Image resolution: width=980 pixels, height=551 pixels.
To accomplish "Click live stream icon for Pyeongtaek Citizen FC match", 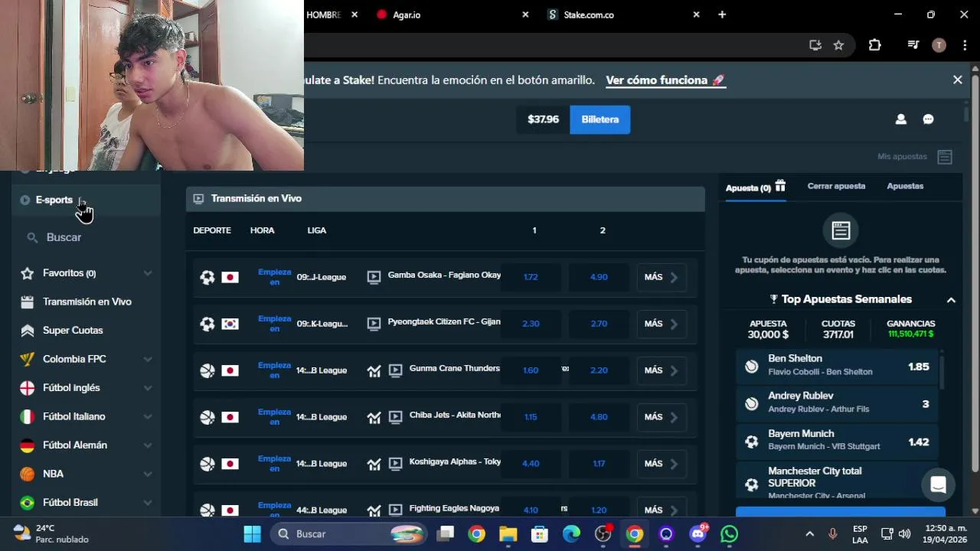I will 374,324.
